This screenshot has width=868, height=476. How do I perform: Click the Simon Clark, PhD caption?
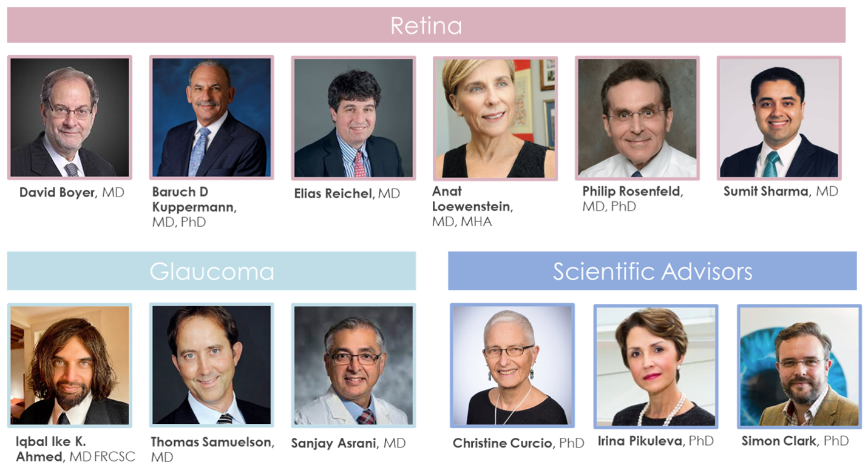tap(795, 441)
